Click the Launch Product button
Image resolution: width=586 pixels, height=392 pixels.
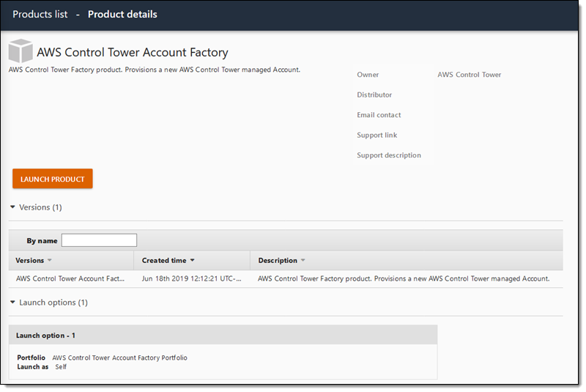[53, 179]
